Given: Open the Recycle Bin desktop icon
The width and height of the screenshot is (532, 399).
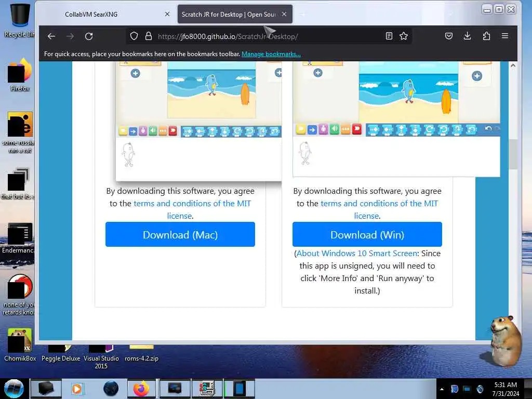Looking at the screenshot, I should click(x=19, y=20).
